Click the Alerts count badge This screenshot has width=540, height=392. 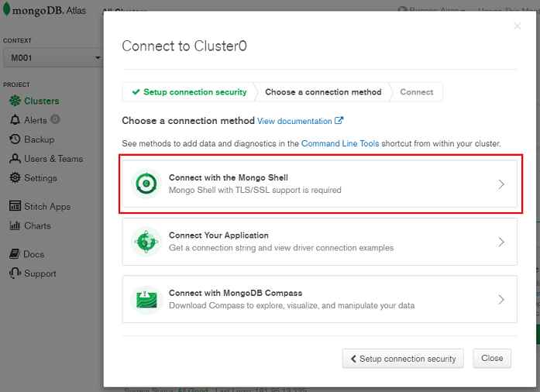click(55, 119)
